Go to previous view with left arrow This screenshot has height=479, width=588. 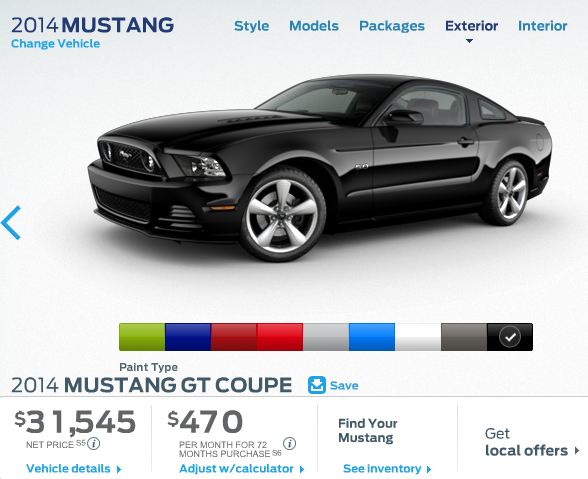click(x=11, y=223)
